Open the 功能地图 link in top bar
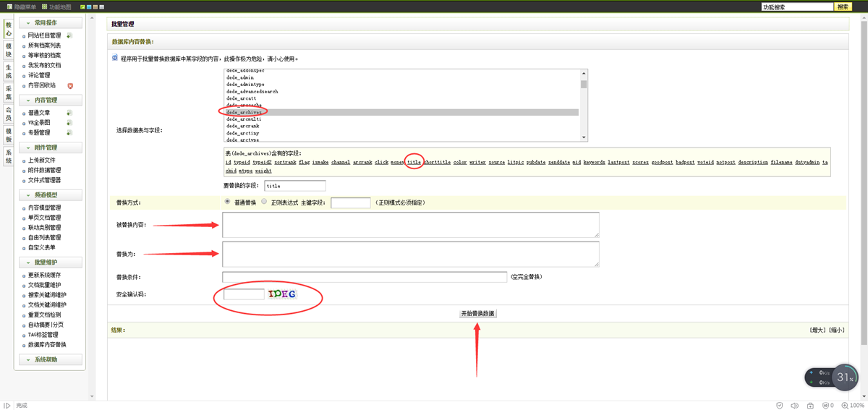868x410 pixels. pyautogui.click(x=60, y=7)
